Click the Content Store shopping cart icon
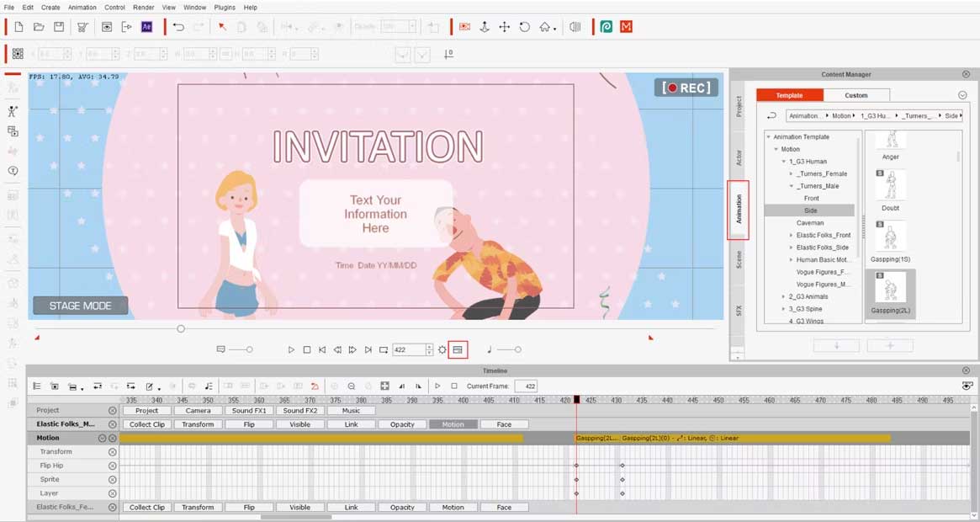Image resolution: width=980 pixels, height=522 pixels. pos(82,27)
